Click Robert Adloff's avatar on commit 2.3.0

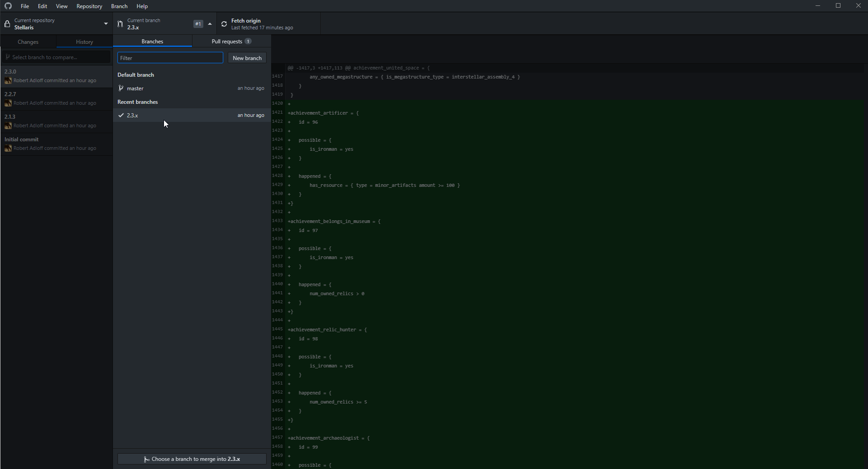point(8,81)
